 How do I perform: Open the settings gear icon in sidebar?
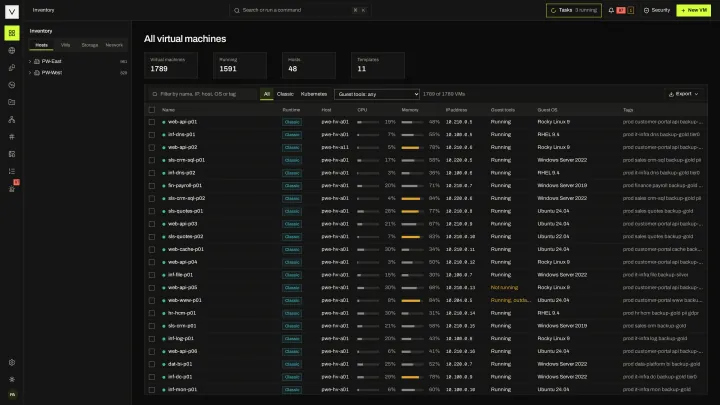(x=12, y=362)
